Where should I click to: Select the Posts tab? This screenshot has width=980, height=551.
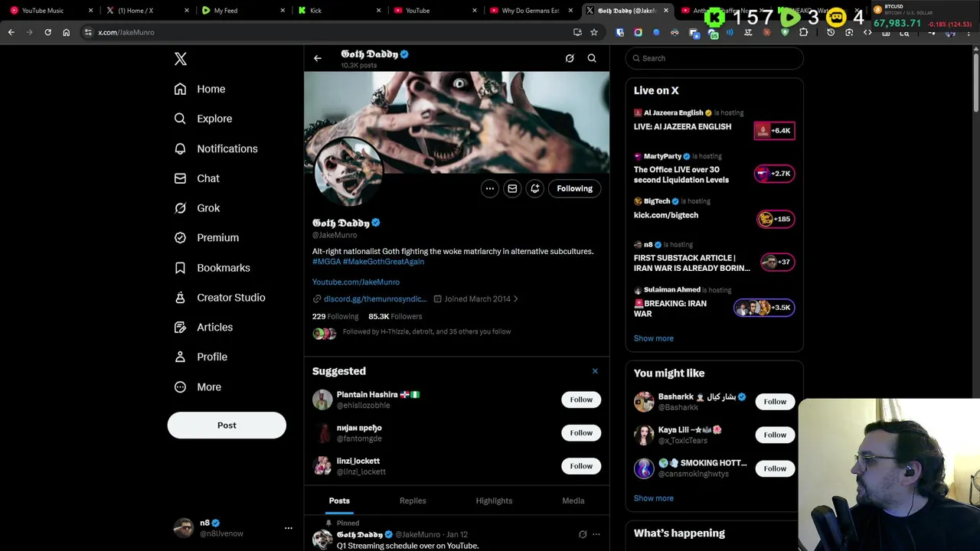click(339, 500)
